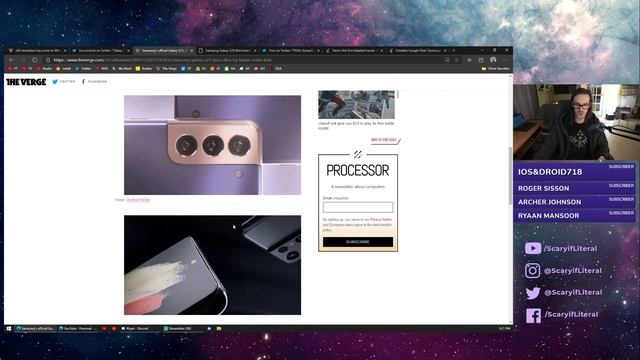Open the black Galaxy S21 Ultra image

pos(212,265)
